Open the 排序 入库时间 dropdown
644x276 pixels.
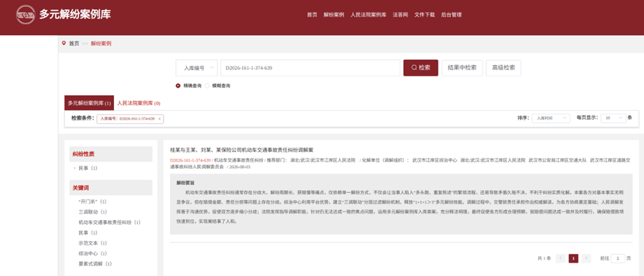(x=551, y=118)
